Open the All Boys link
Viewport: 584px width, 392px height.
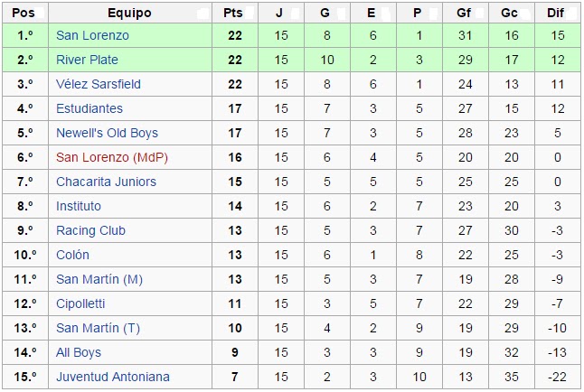79,352
